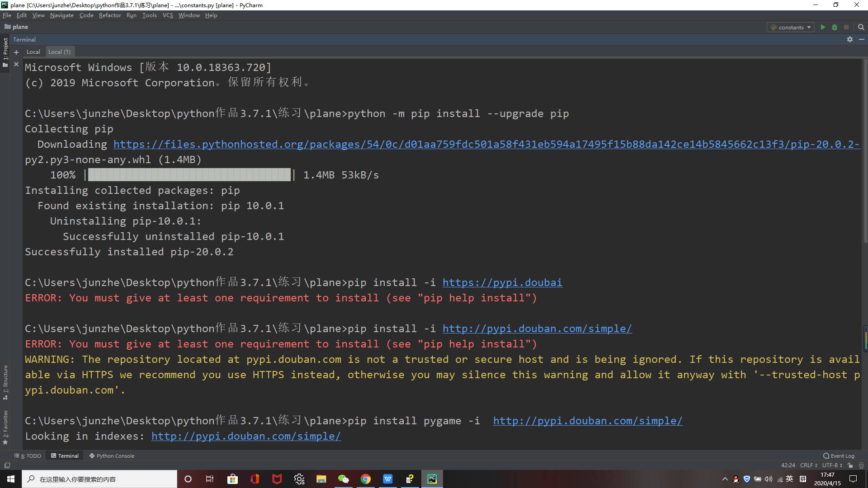Click the plane project breadcrumb

16,27
